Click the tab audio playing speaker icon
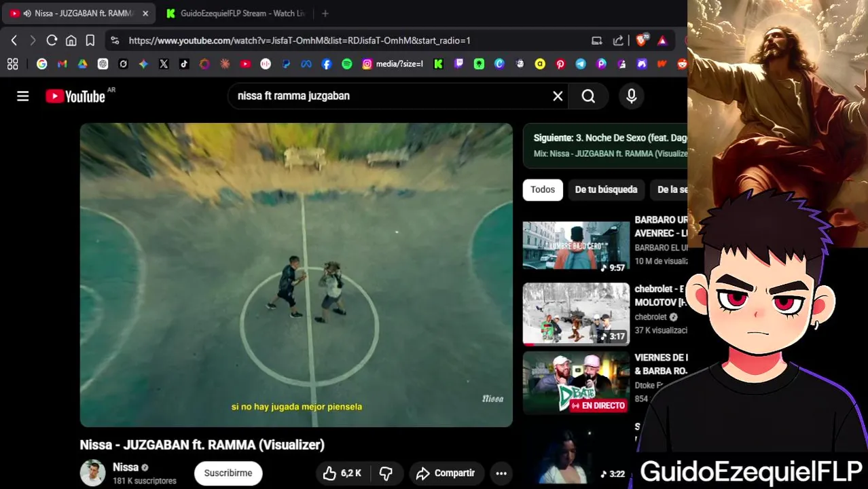The image size is (868, 489). point(27,14)
